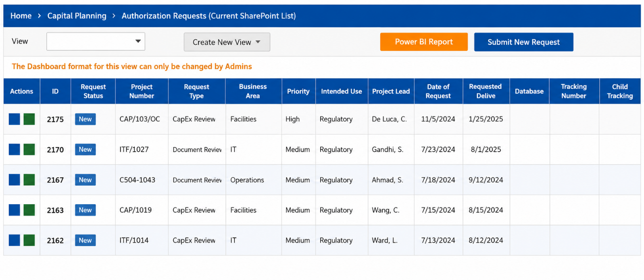Click the Actions column header
This screenshot has height=280, width=644.
tap(22, 91)
